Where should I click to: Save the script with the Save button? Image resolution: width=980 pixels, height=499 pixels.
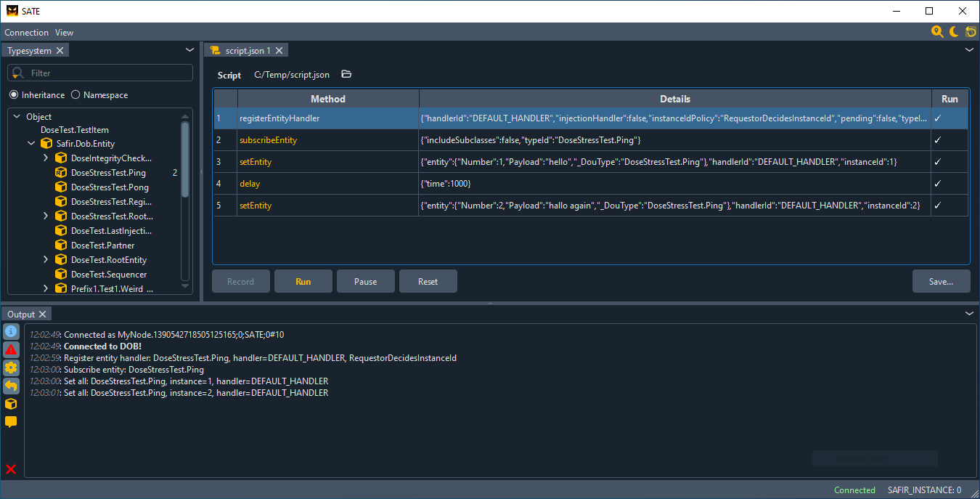pyautogui.click(x=941, y=281)
